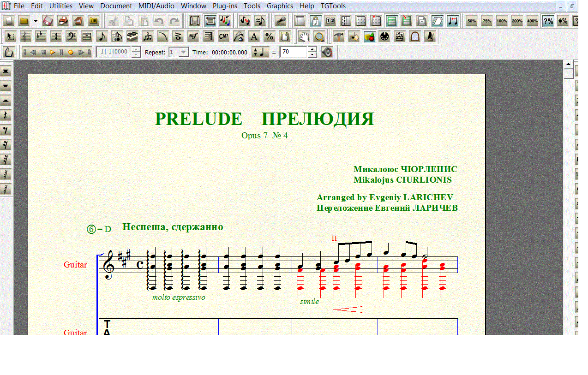Click the Save floppy disk icon

click(x=48, y=21)
